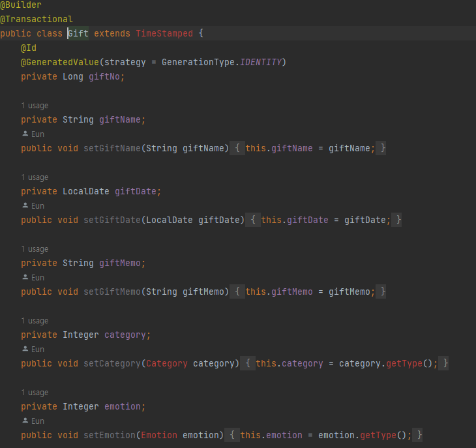The height and width of the screenshot is (448, 476).
Task: Click author icon Eun above setGiftName
Action: click(x=25, y=134)
